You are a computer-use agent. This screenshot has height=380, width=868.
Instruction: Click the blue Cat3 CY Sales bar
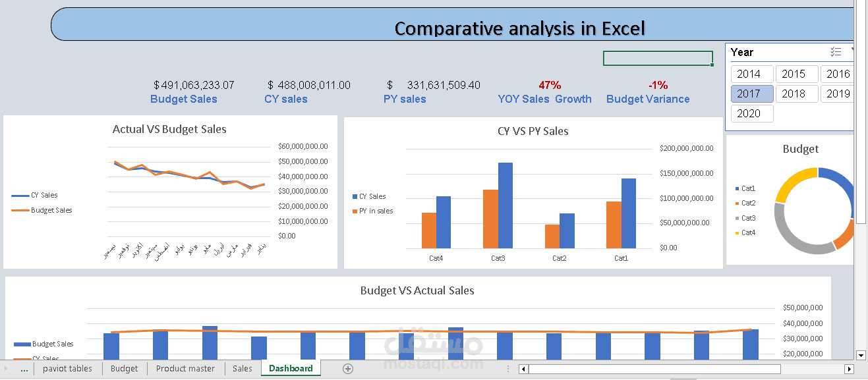click(506, 205)
